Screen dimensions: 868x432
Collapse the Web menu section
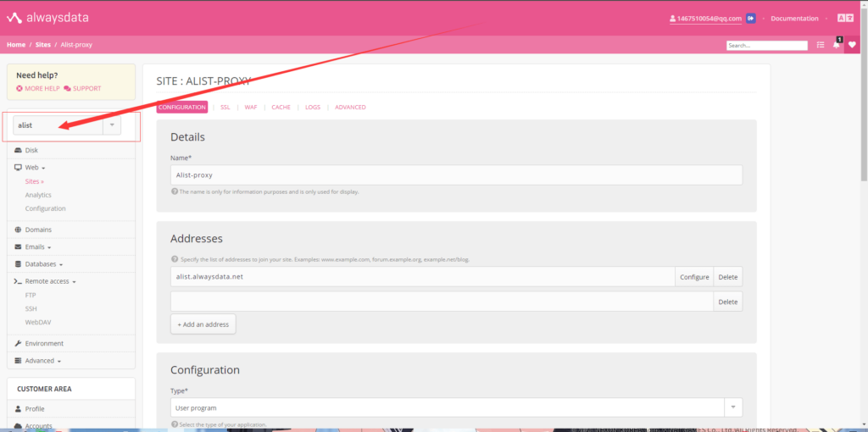point(35,167)
